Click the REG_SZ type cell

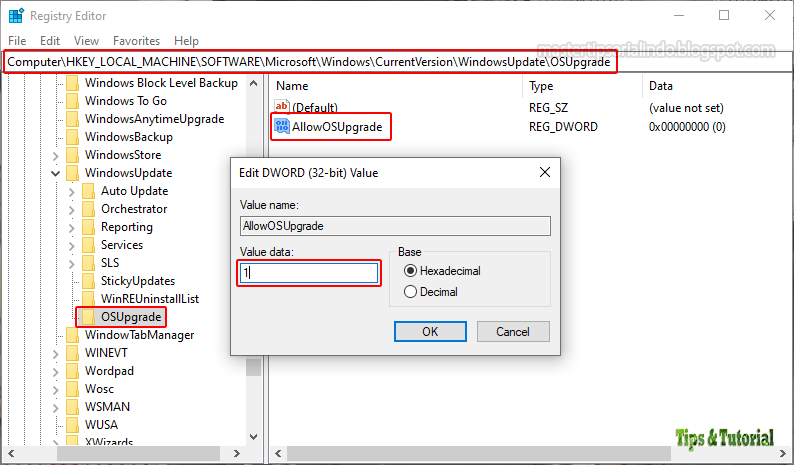pos(548,107)
